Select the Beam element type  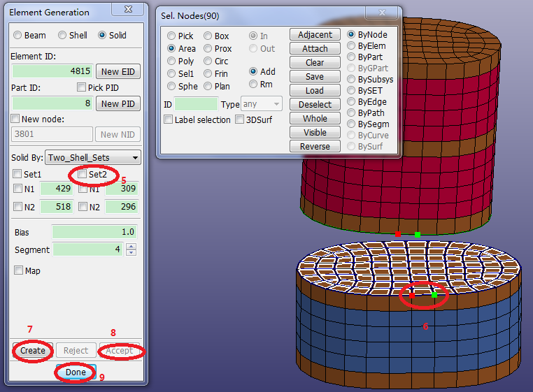(18, 35)
